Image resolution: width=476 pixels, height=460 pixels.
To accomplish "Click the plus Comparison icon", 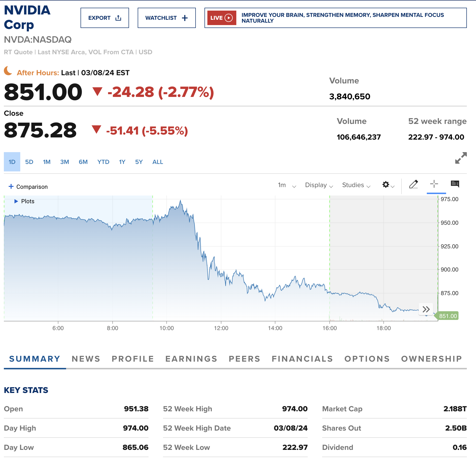I will [11, 187].
